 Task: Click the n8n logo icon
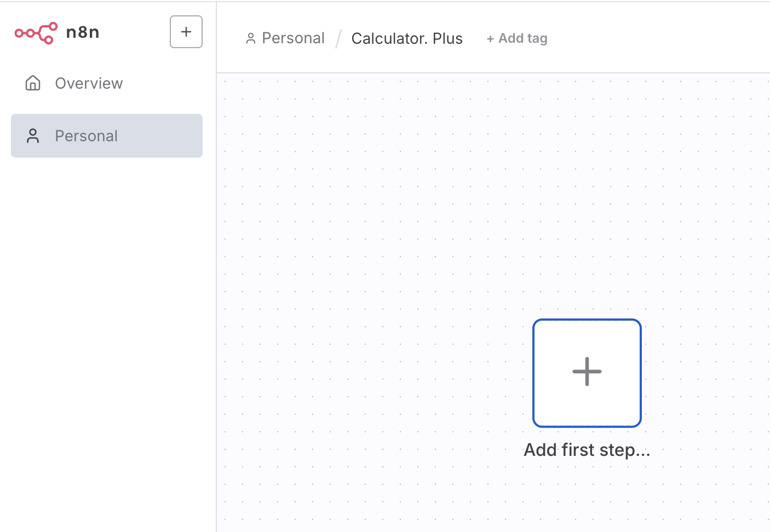point(36,33)
